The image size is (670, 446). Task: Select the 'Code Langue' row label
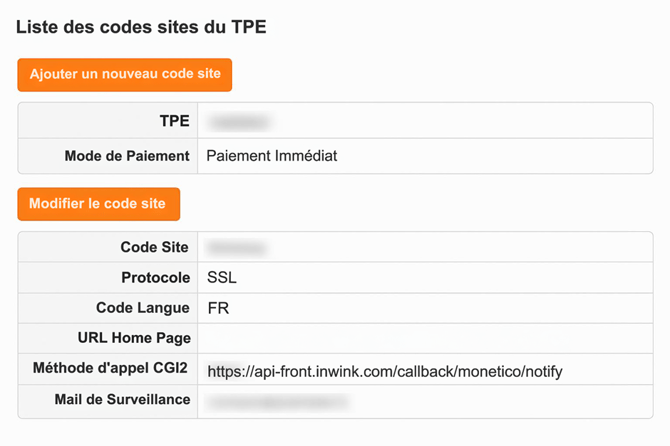pos(143,308)
